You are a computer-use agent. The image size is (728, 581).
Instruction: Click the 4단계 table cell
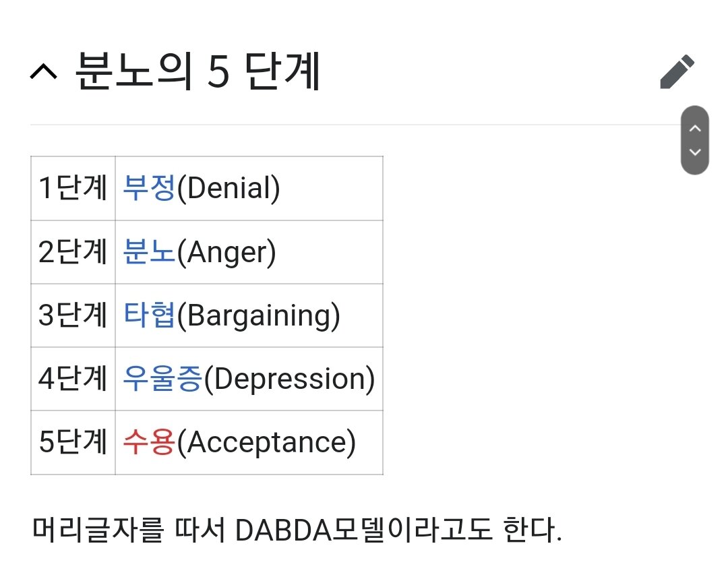coord(73,379)
